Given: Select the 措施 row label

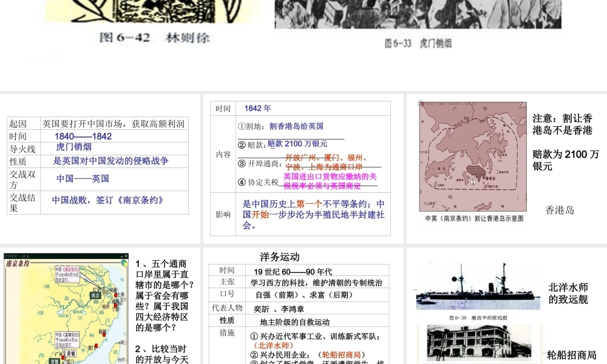Looking at the screenshot, I should (x=227, y=332).
